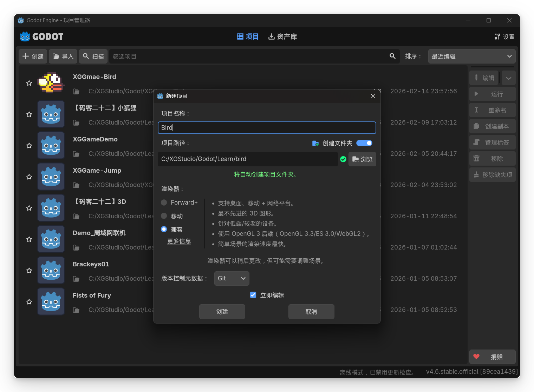The image size is (534, 392).
Task: Click the version text v4.6.stable.official
Action: (x=472, y=372)
